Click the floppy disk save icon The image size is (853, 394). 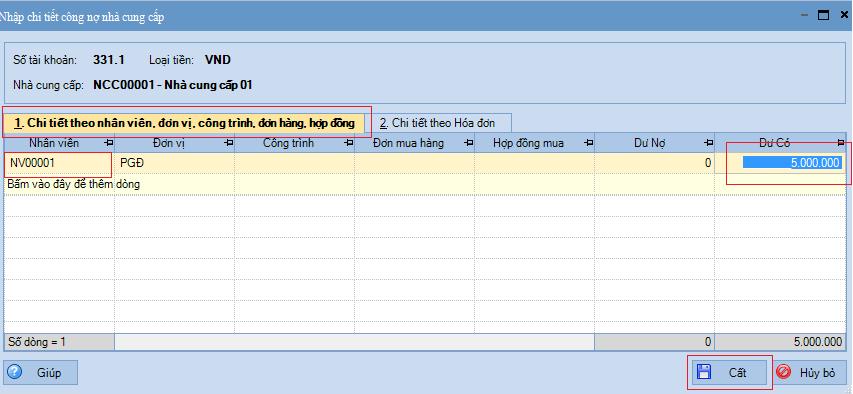click(704, 372)
